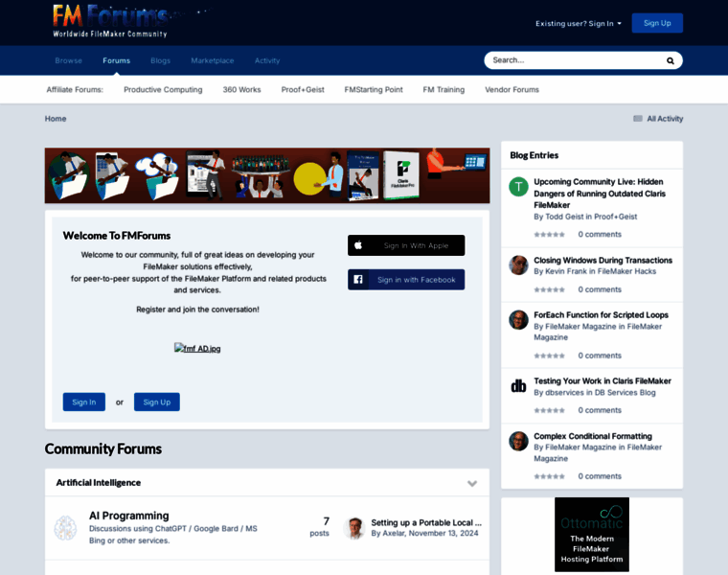Click star rating under Testing Your Work

549,410
